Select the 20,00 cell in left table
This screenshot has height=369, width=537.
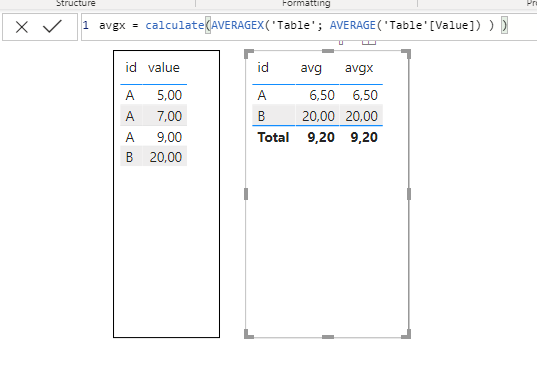coord(165,157)
